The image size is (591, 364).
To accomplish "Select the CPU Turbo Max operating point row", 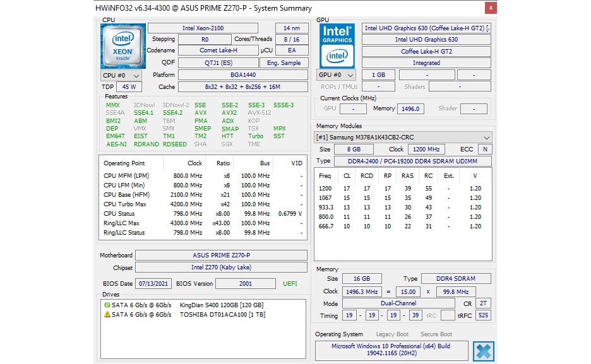I will [203, 204].
